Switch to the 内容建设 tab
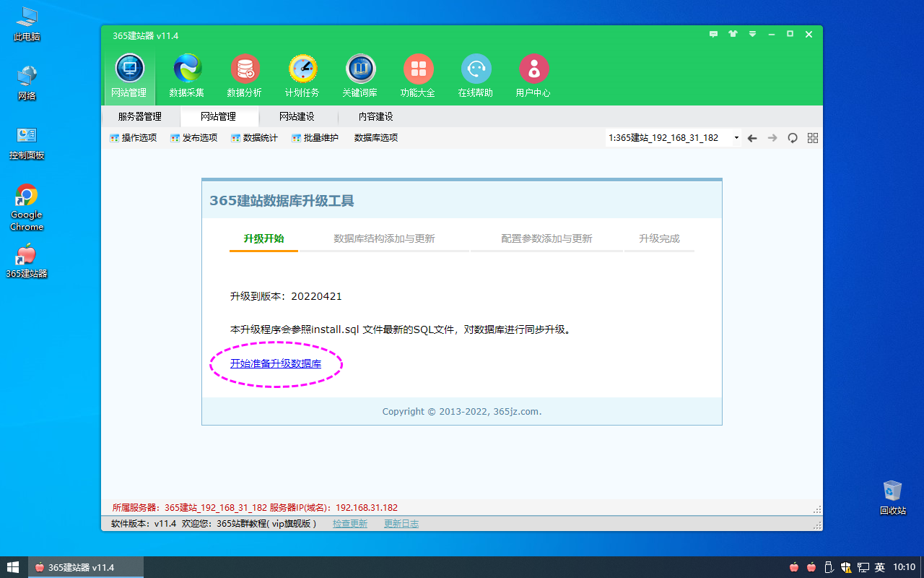 coord(376,116)
